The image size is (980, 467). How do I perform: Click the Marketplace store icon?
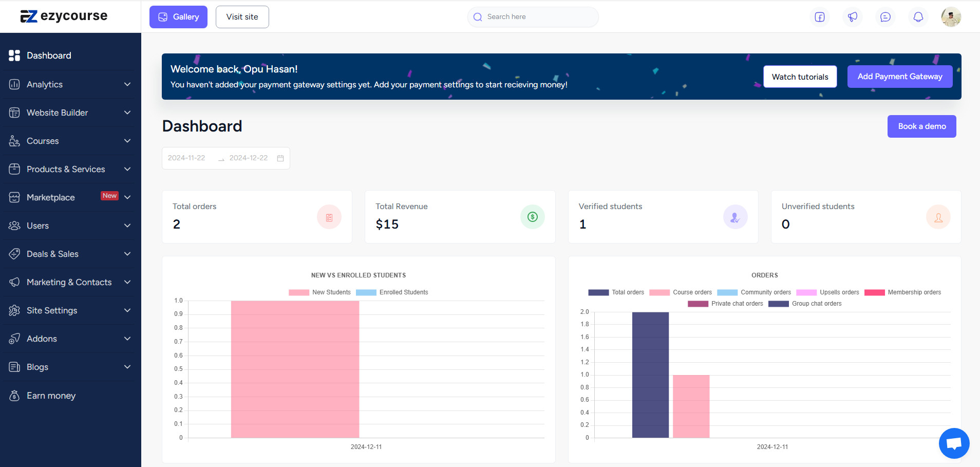(14, 197)
